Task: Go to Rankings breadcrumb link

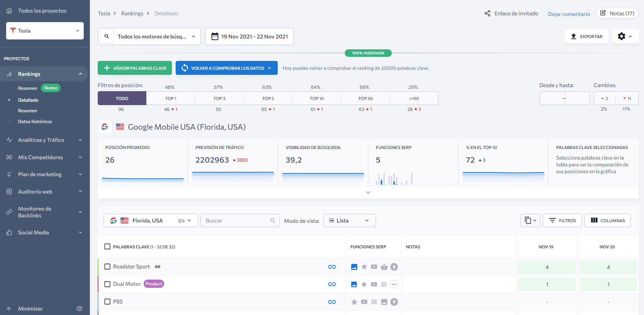Action: pos(132,13)
